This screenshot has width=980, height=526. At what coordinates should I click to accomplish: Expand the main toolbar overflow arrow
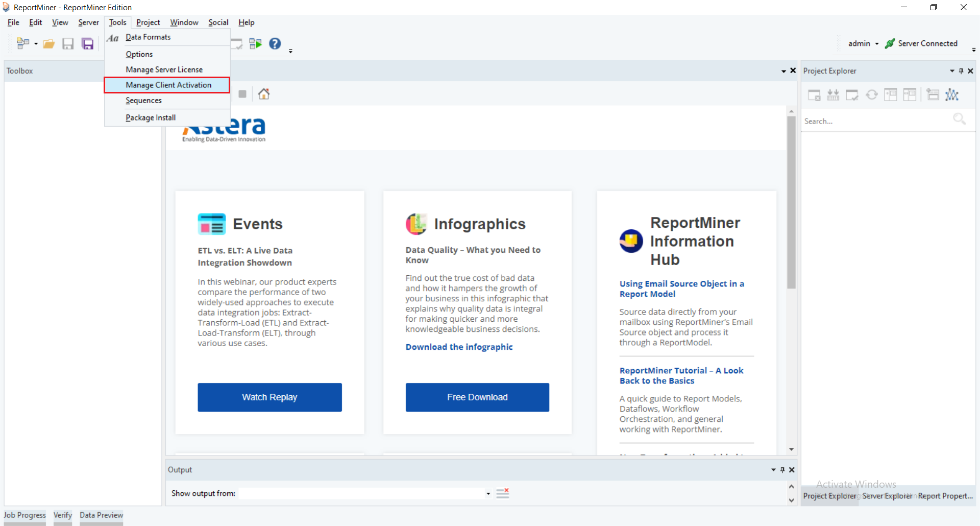[290, 51]
